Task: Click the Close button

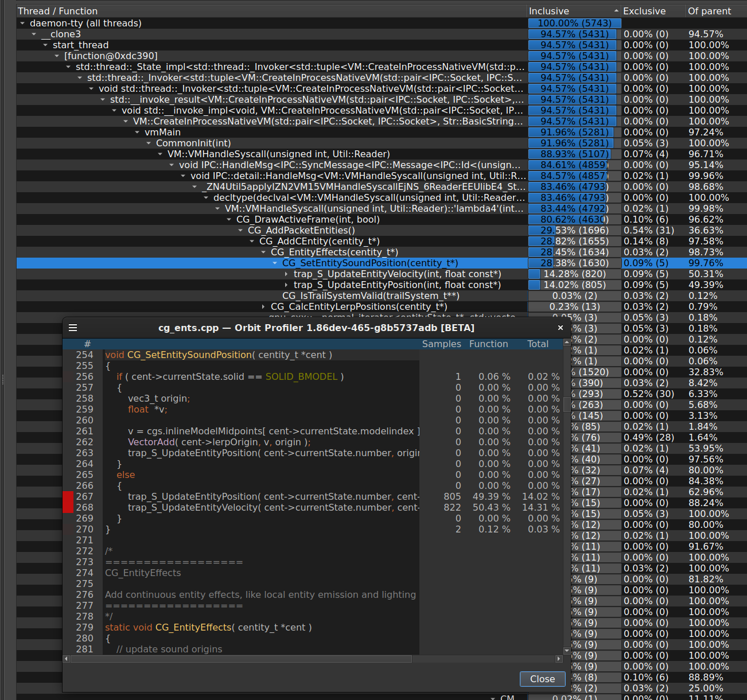Action: pyautogui.click(x=543, y=679)
